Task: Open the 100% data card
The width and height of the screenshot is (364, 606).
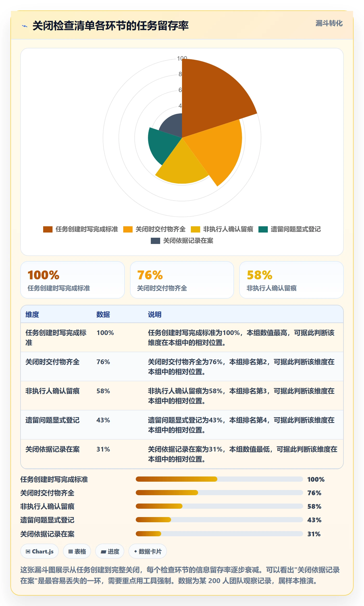Action: 73,280
